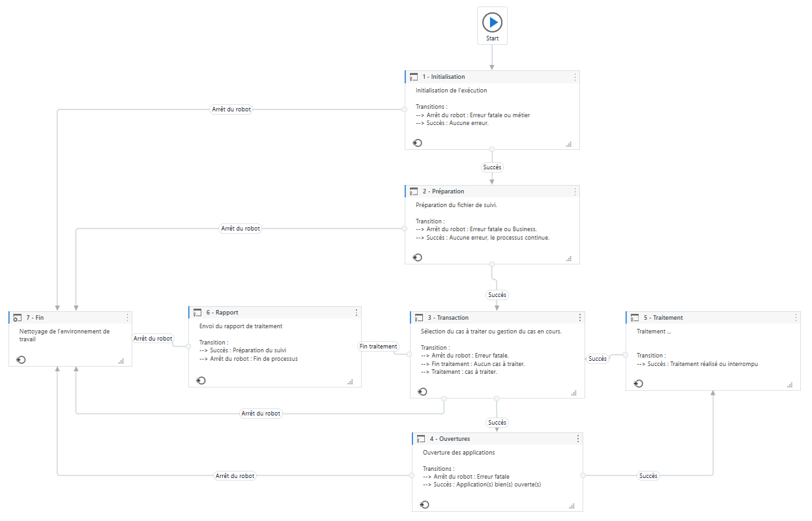This screenshot has width=812, height=521.
Task: Click the state icon beside 5 - Traitement title
Action: pos(635,318)
